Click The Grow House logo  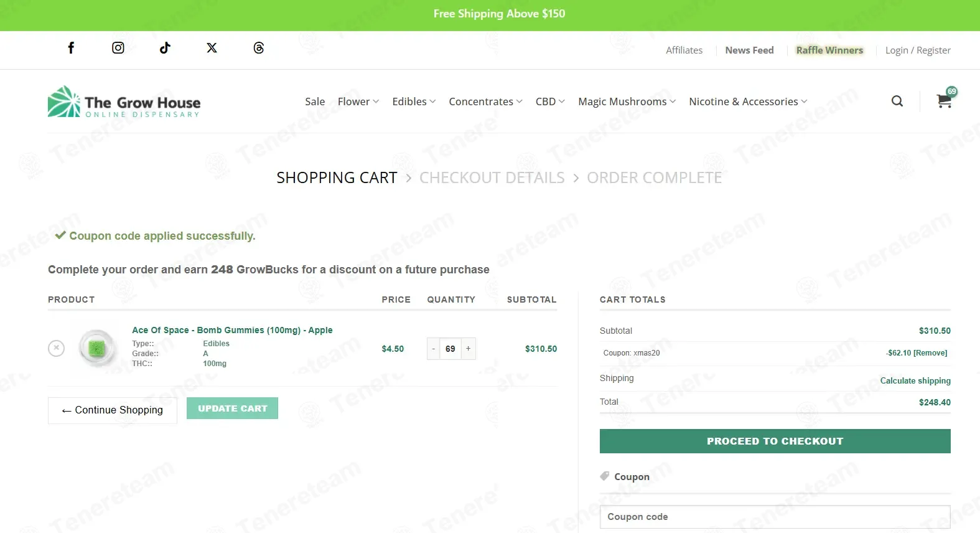pyautogui.click(x=124, y=101)
